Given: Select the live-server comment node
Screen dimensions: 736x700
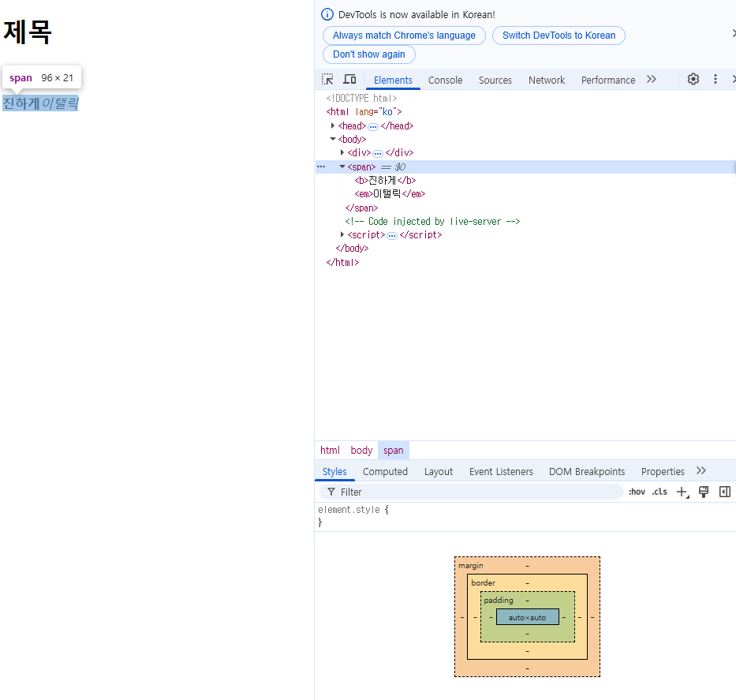Looking at the screenshot, I should [x=432, y=221].
